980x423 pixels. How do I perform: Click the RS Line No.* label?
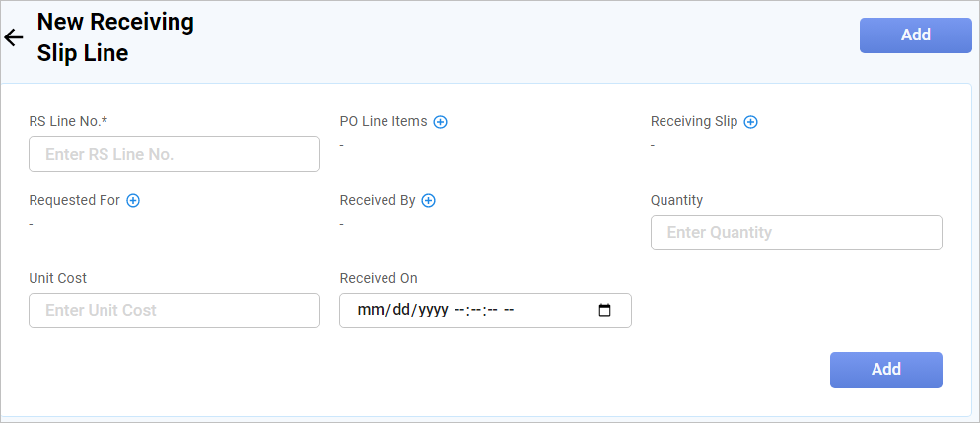coord(68,122)
